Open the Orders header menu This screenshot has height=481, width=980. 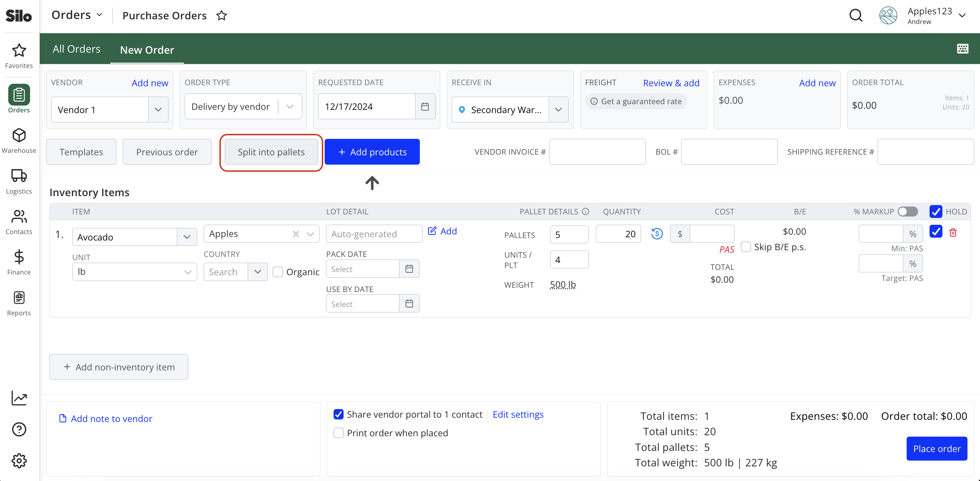[77, 15]
